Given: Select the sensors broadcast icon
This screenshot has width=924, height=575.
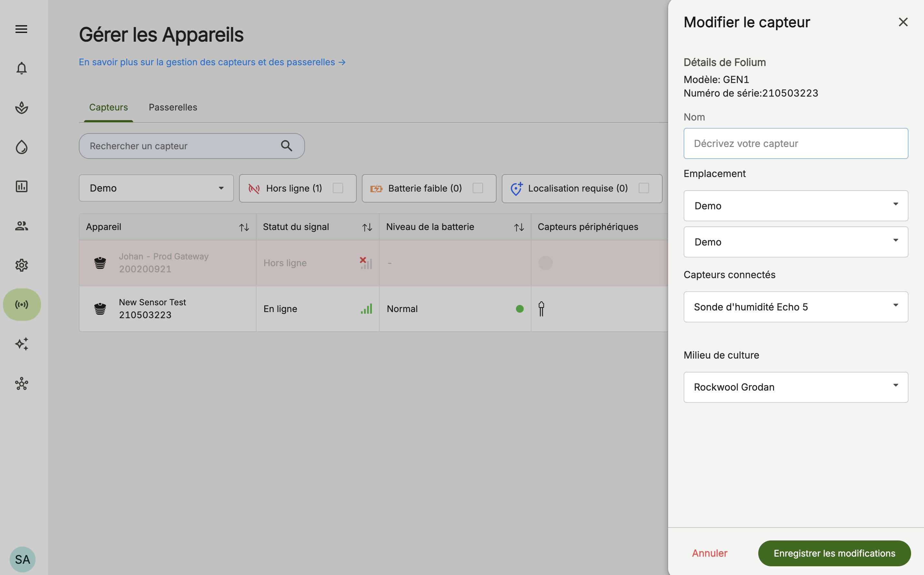Looking at the screenshot, I should [22, 305].
